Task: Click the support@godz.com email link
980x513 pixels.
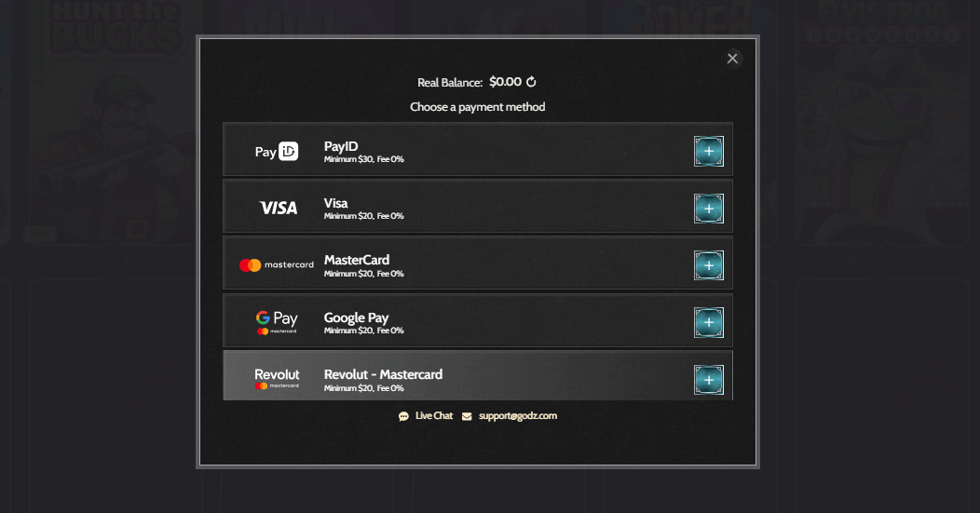Action: click(518, 415)
